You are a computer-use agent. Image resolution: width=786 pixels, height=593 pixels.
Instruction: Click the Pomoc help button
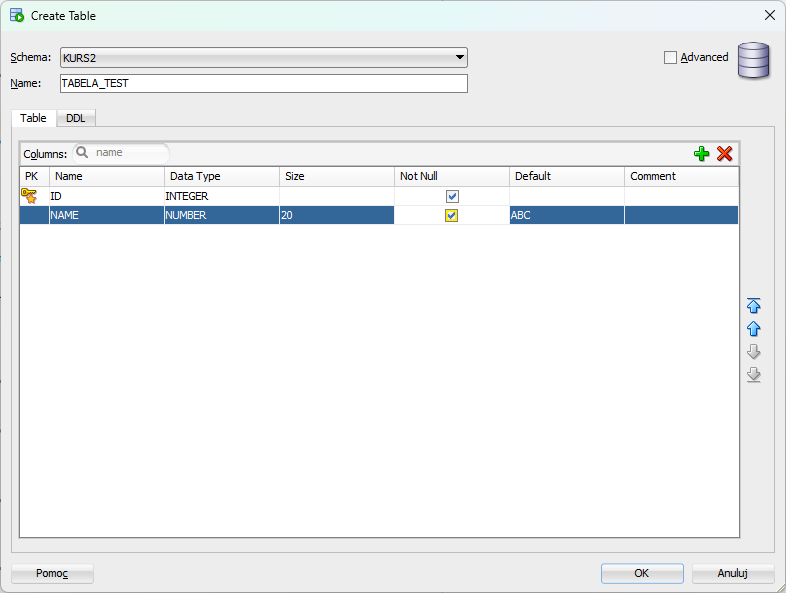tap(52, 573)
